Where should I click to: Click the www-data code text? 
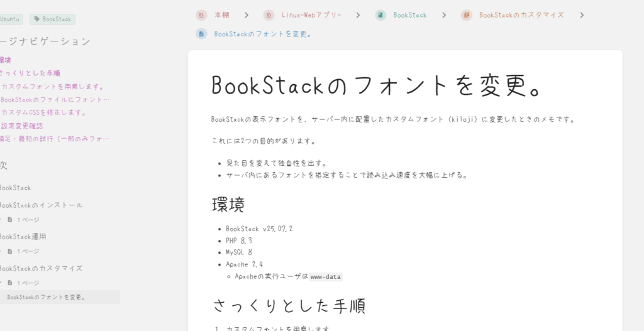[x=326, y=277]
